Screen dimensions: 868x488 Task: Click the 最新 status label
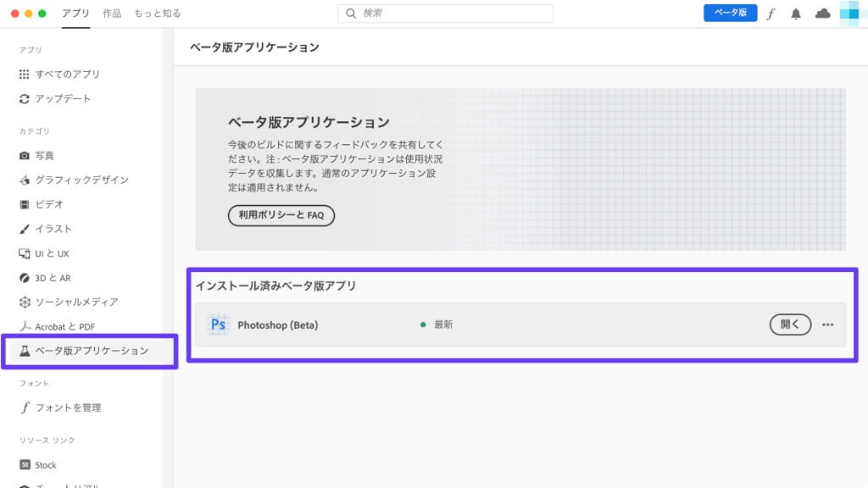point(443,324)
